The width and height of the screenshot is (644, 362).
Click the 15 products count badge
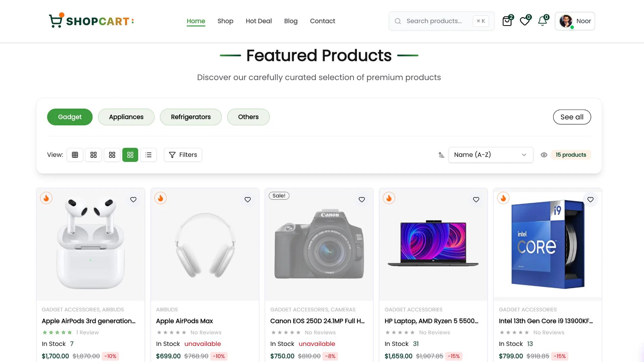pyautogui.click(x=571, y=155)
